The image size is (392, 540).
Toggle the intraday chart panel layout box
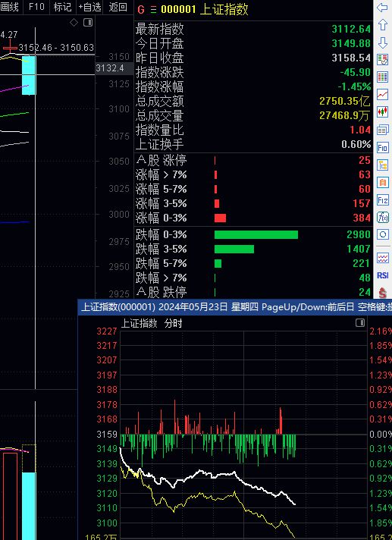tap(360, 322)
